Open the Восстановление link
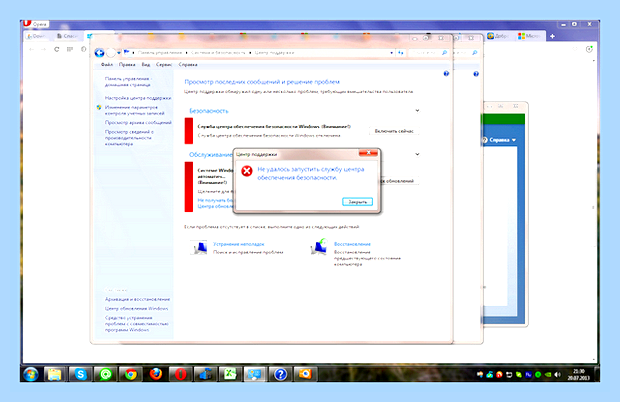The width and height of the screenshot is (620, 402). pyautogui.click(x=352, y=244)
